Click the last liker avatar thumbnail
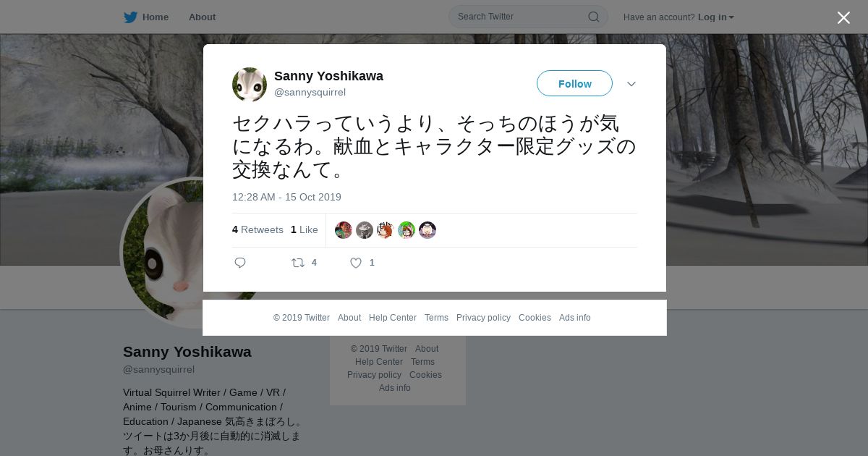Screen dimensions: 868x456 [427, 230]
